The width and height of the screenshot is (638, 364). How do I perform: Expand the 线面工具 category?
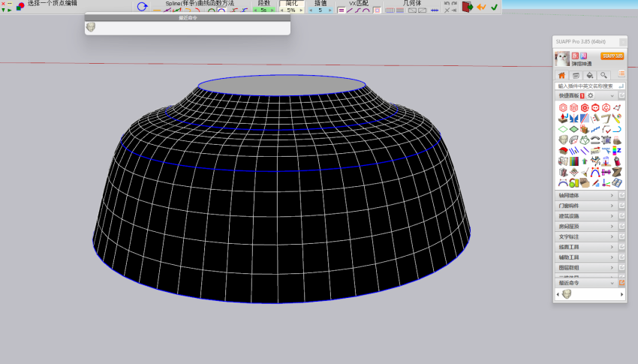click(x=585, y=247)
